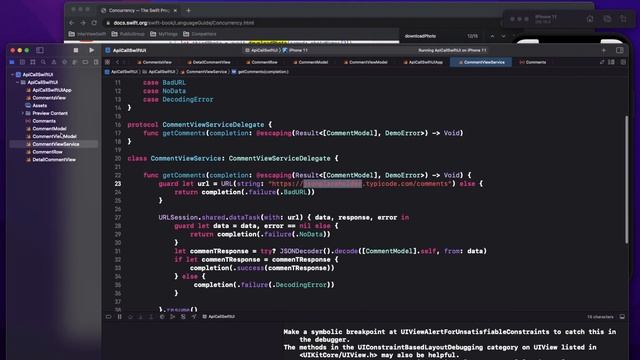This screenshot has width=640, height=360.
Task: Click the editor vertical scrollbar
Action: [x=627, y=180]
